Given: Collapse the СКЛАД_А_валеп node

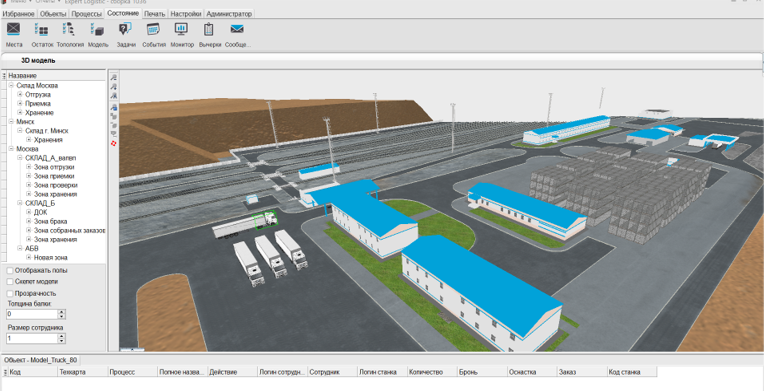Looking at the screenshot, I should [20, 158].
